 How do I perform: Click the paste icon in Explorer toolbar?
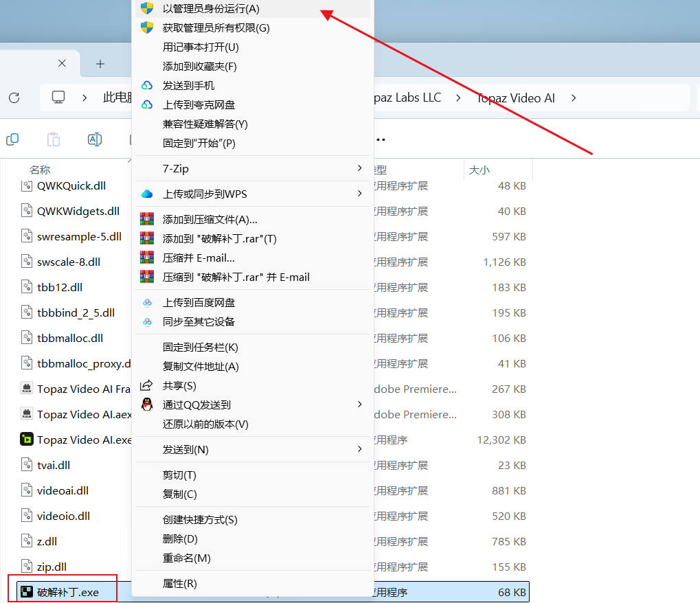[54, 139]
